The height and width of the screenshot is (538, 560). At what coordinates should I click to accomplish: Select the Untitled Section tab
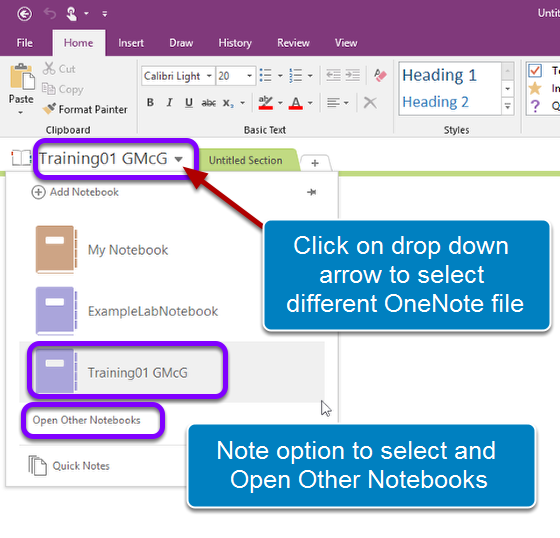(x=246, y=160)
